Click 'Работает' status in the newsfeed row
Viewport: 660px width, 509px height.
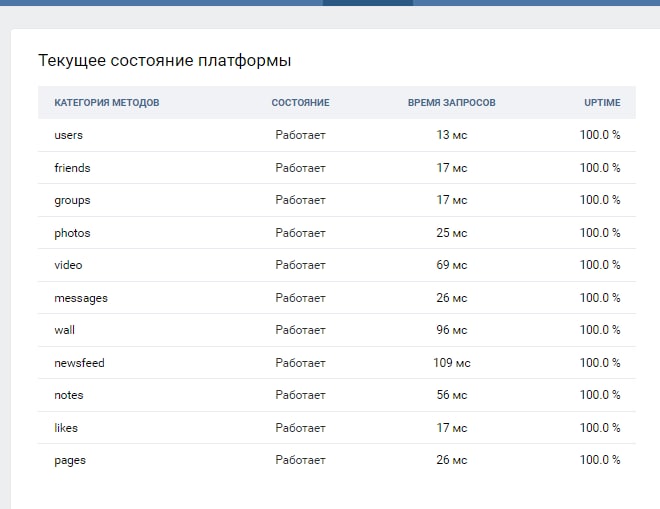(301, 363)
